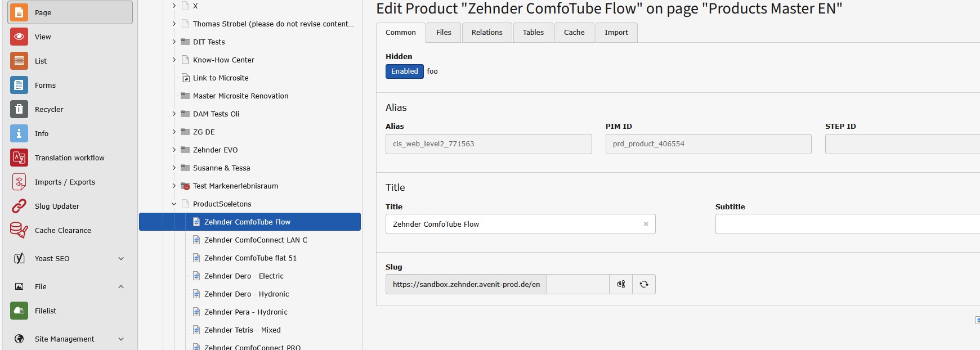Screen dimensions: 980x350
Task: Expand the Zehnder EVO folder
Action: (174, 150)
